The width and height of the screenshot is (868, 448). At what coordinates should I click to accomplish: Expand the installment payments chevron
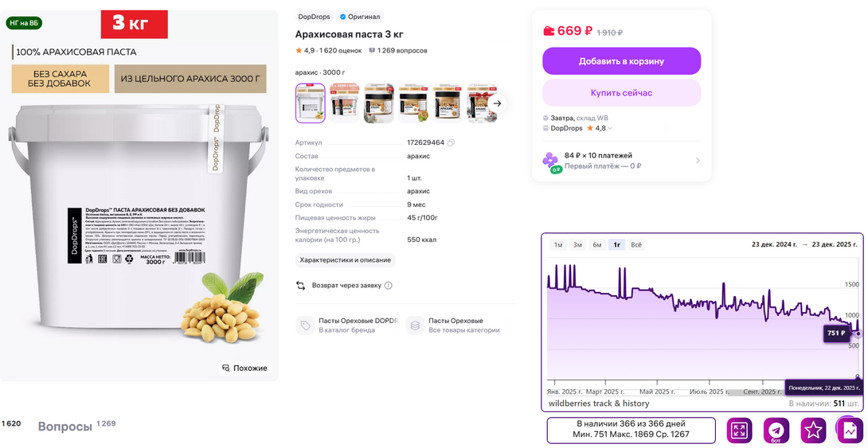(x=698, y=161)
